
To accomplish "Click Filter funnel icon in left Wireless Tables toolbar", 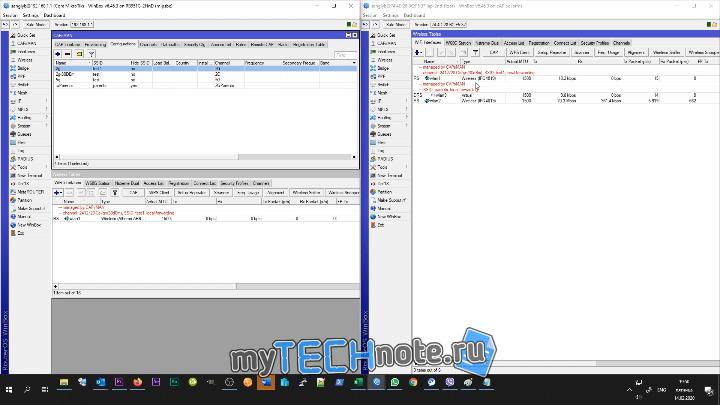I will pyautogui.click(x=115, y=193).
